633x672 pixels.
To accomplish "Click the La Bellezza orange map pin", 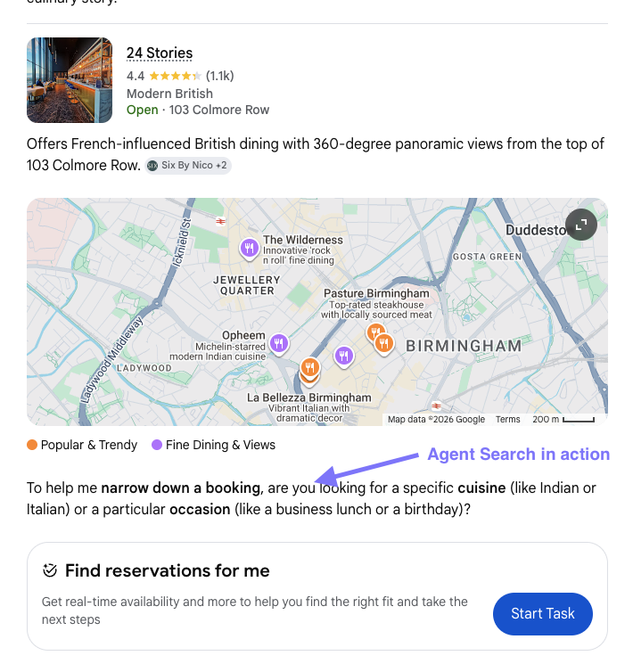I will point(309,367).
